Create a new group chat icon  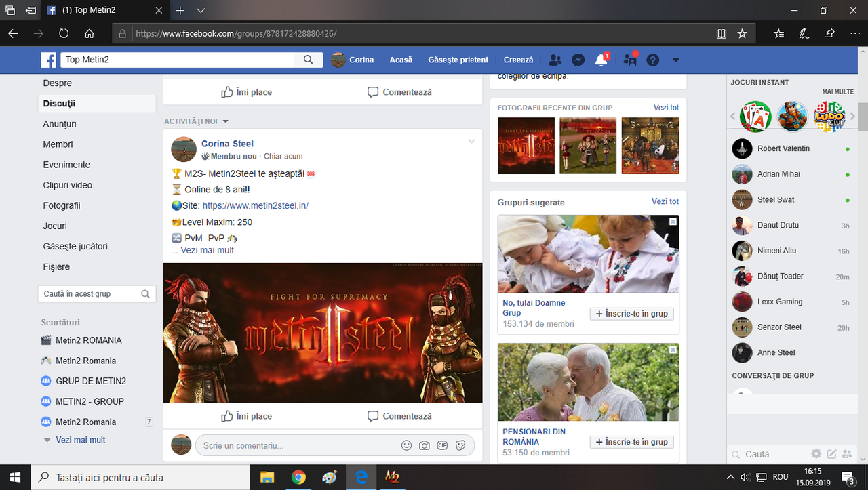[x=847, y=454]
